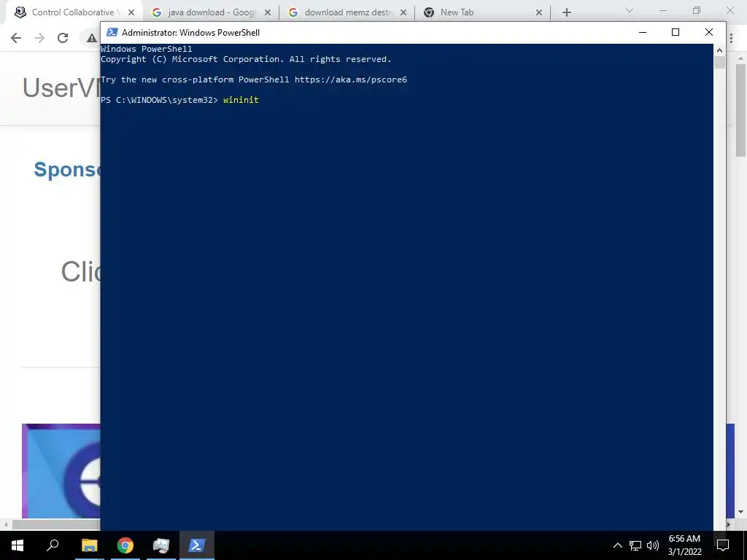Click the Chrome page vertical scrollbar thumb

point(740,110)
